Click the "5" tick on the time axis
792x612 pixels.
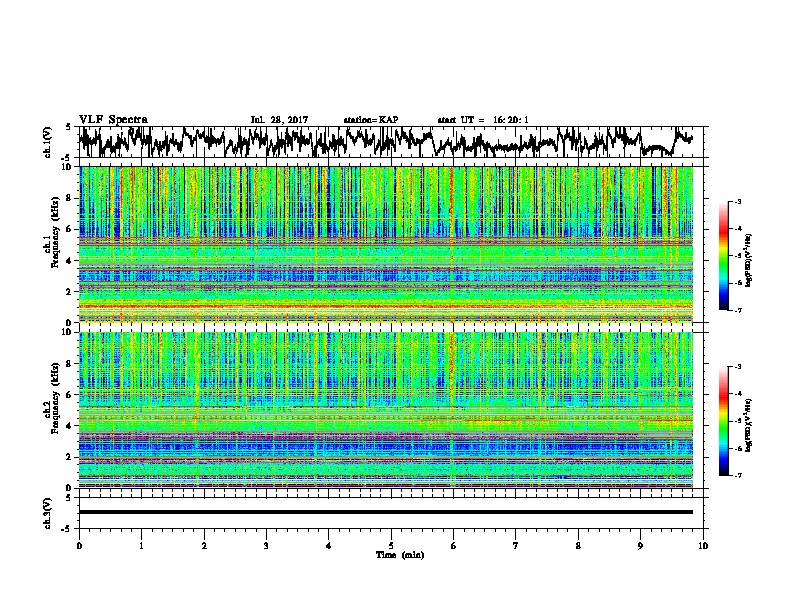[391, 546]
